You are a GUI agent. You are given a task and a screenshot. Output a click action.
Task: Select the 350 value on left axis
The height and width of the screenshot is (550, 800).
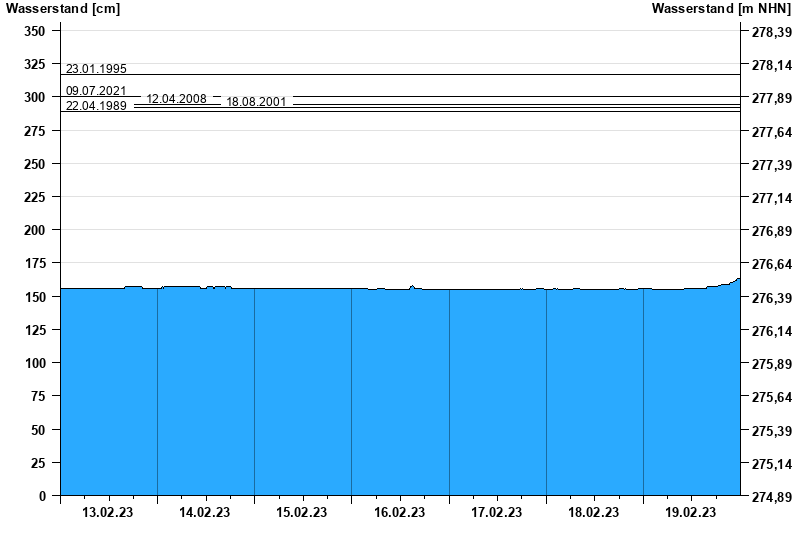(34, 31)
